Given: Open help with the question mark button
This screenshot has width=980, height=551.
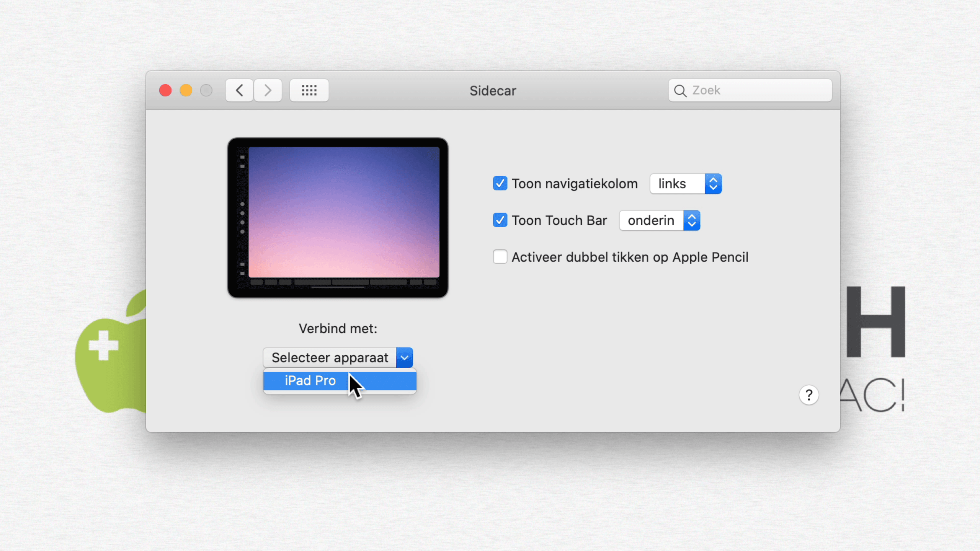Looking at the screenshot, I should point(808,395).
